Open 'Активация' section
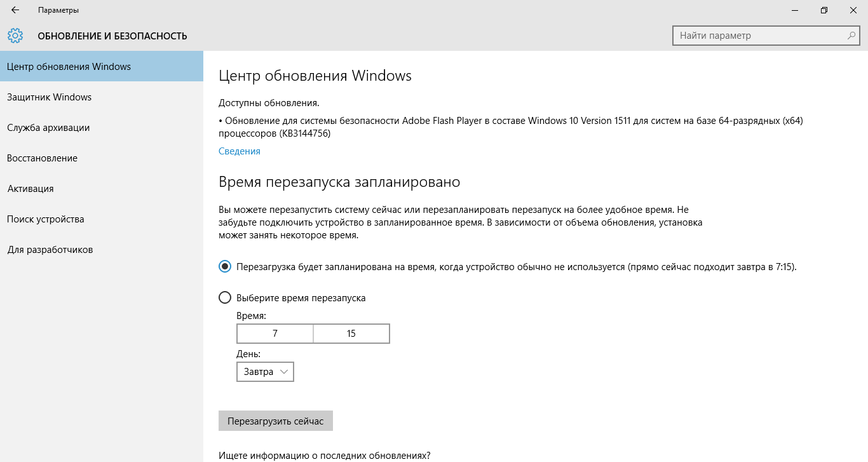Screen dimensions: 868x462 (102, 189)
